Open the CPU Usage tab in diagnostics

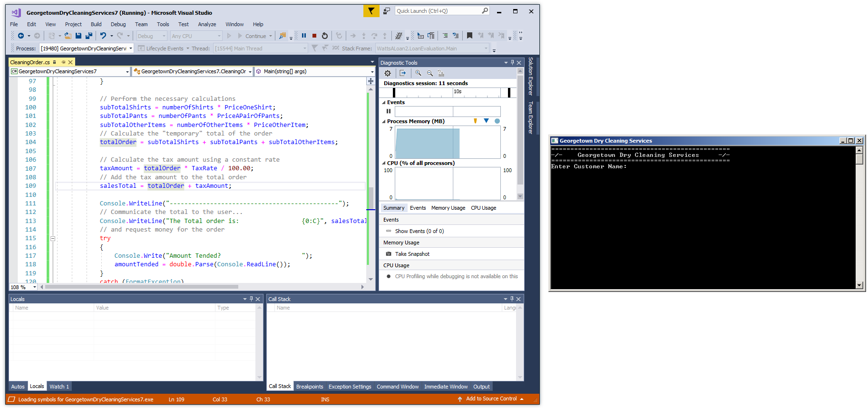click(483, 208)
